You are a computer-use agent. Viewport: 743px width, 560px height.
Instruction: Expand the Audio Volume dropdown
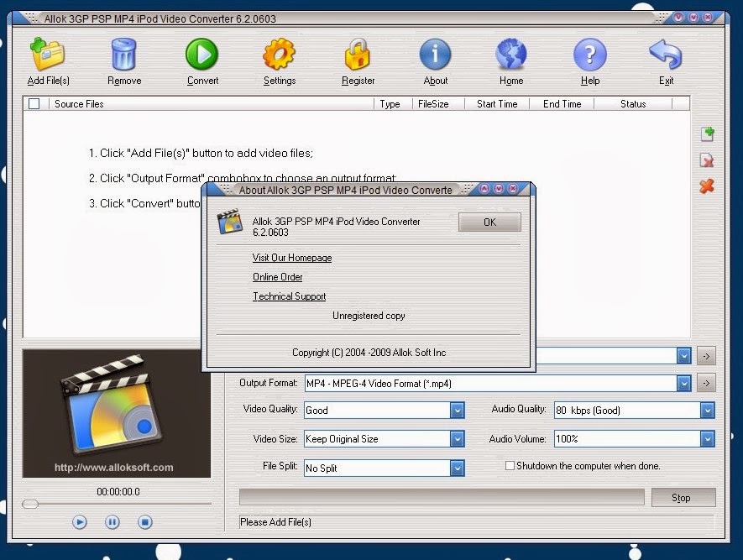[707, 439]
